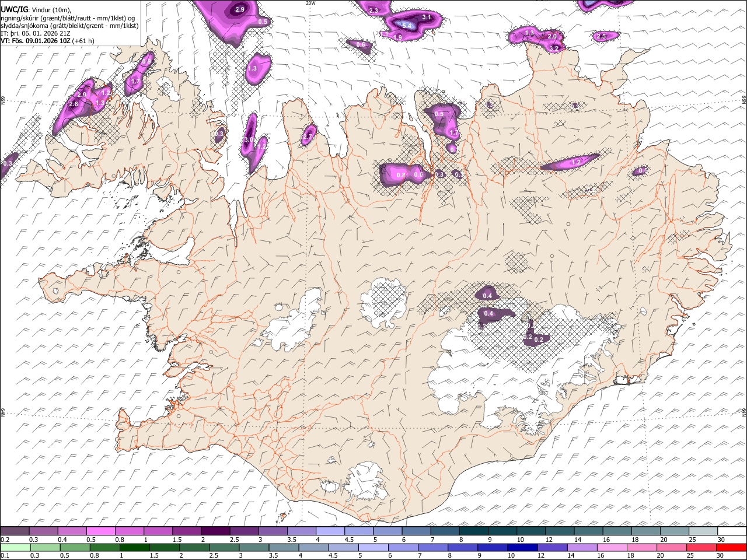Click the red swatch labeled 30 in bottom legend row
Screen dimensions: 747x560
tap(732, 547)
